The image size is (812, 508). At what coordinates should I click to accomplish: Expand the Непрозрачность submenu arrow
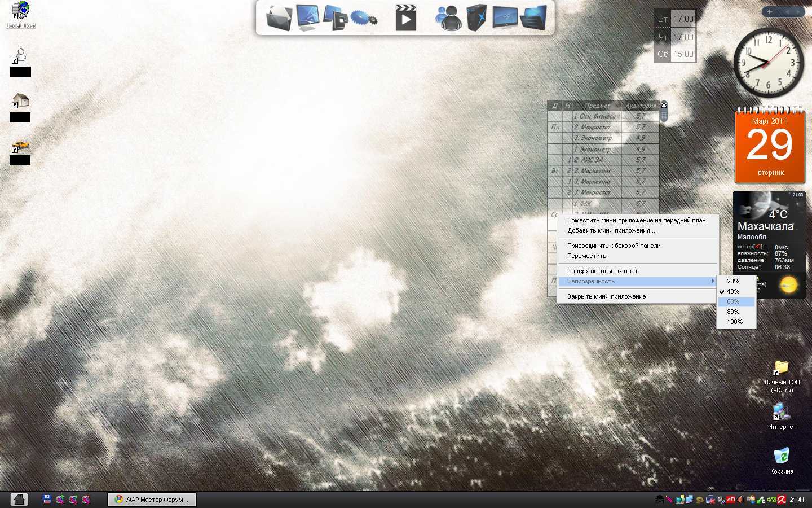pos(713,281)
